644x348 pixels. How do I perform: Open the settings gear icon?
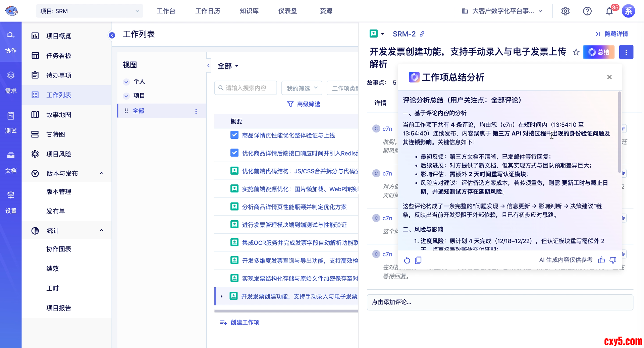click(x=566, y=11)
